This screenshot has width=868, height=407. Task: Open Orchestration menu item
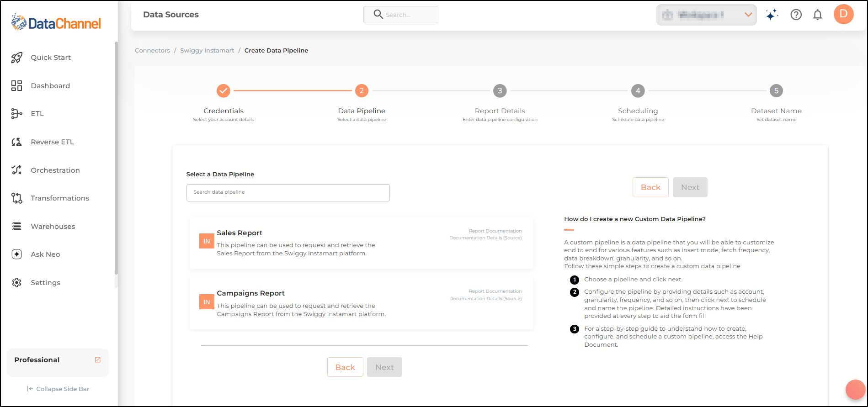(55, 170)
